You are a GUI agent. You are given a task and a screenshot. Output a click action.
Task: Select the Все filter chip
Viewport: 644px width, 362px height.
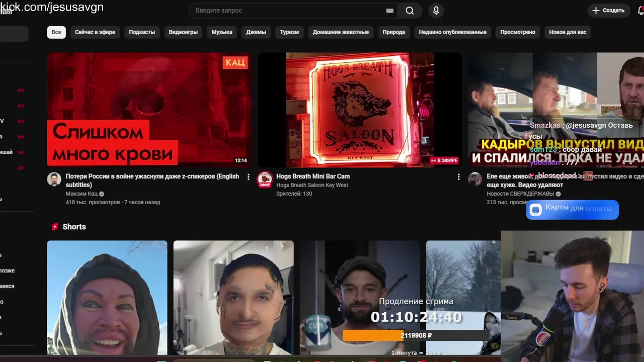point(56,32)
